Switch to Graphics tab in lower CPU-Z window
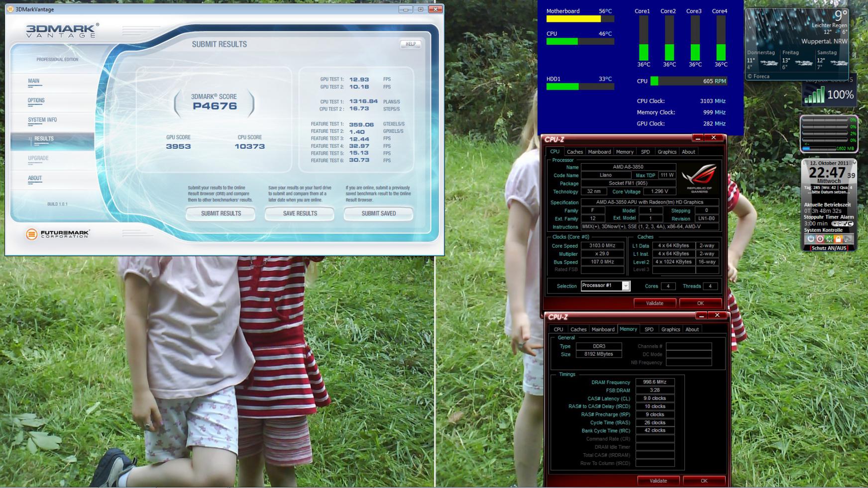The width and height of the screenshot is (868, 488). click(670, 329)
